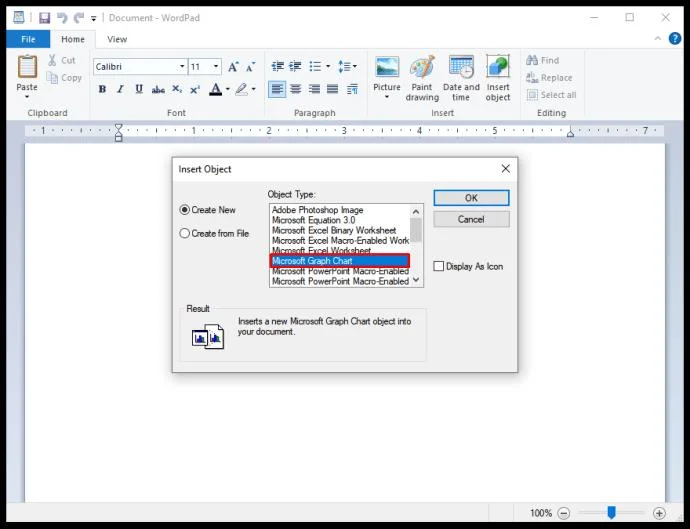The height and width of the screenshot is (529, 690).
Task: Align text left
Action: (277, 89)
